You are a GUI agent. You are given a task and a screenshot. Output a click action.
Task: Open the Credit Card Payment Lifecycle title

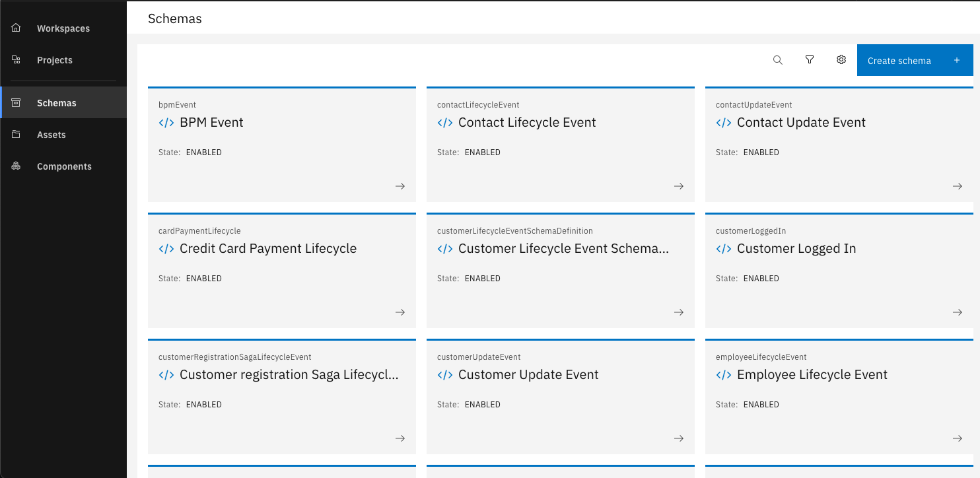[x=268, y=249]
